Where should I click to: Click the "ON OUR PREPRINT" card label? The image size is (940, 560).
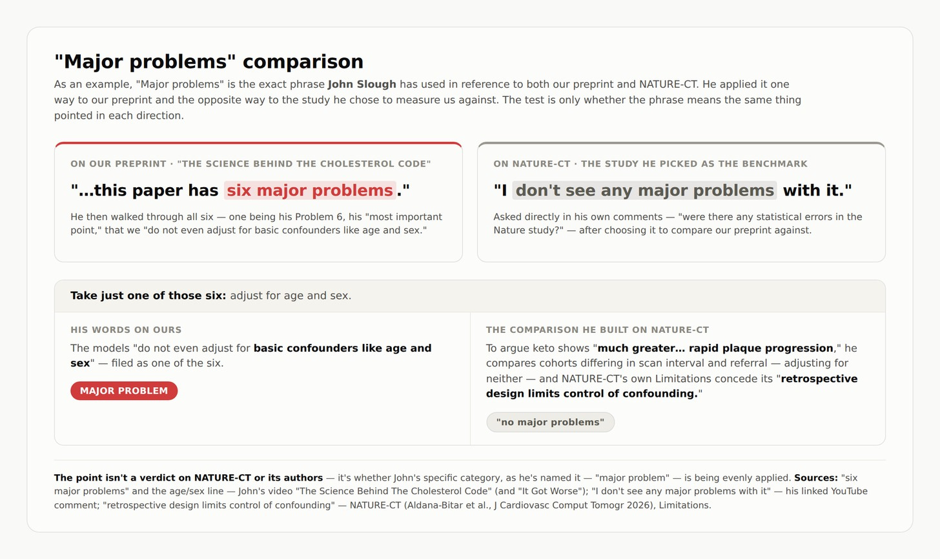tap(250, 164)
